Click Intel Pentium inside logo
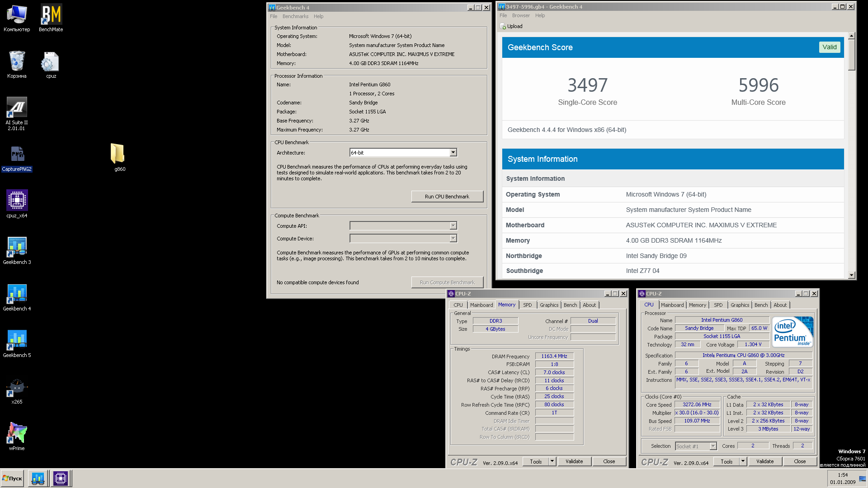Viewport: 868px width, 488px height. [x=793, y=332]
